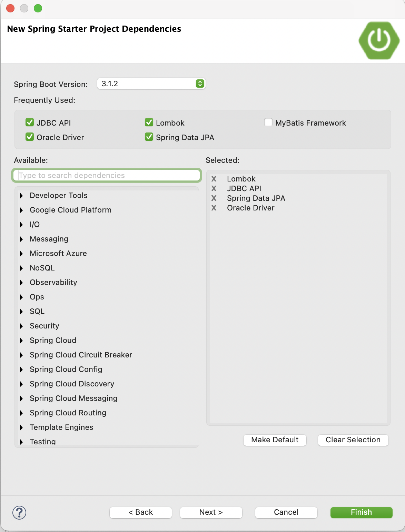This screenshot has height=532, width=405.
Task: Expand the Google Cloud Platform category
Action: coord(21,210)
